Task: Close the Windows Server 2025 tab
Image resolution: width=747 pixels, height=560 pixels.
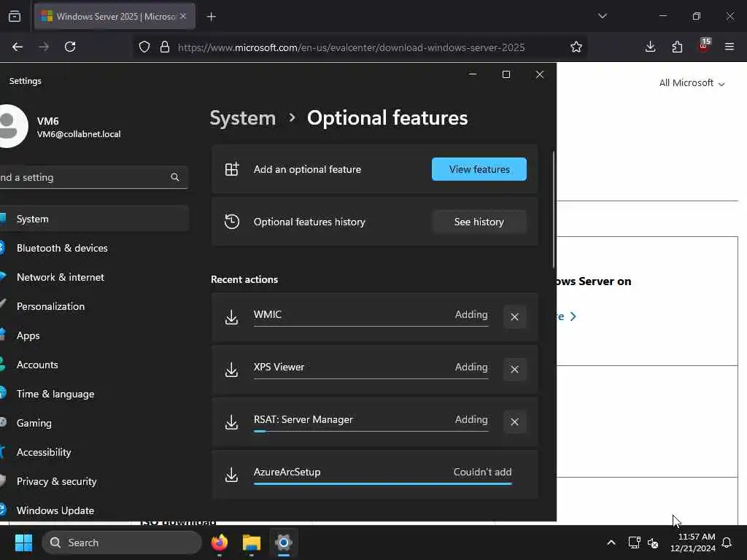Action: coord(183,16)
